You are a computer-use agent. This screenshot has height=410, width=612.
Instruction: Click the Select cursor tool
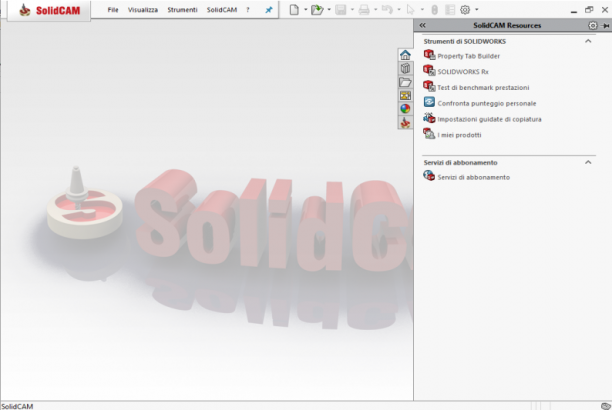410,10
